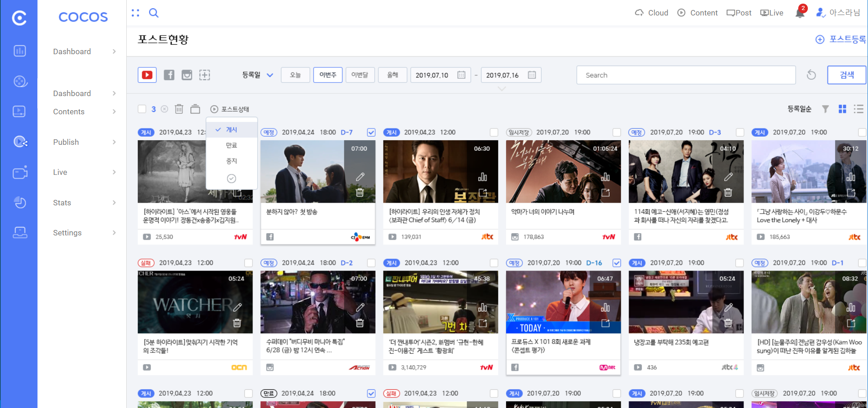Edit the '분하지 않아? 첫 방송' post with pencil icon

pos(360,177)
